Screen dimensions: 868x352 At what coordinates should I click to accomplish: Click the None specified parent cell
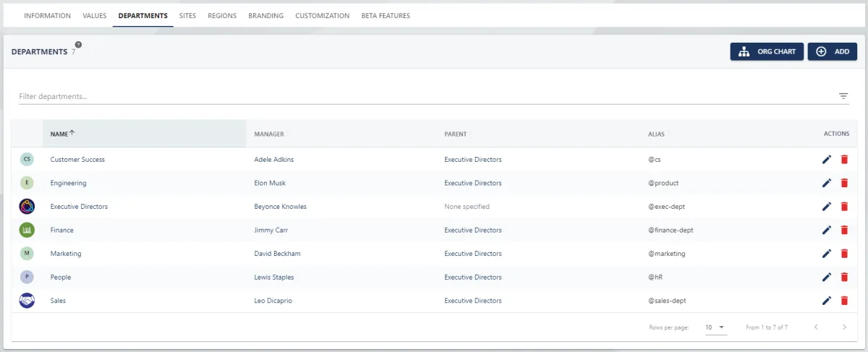467,207
